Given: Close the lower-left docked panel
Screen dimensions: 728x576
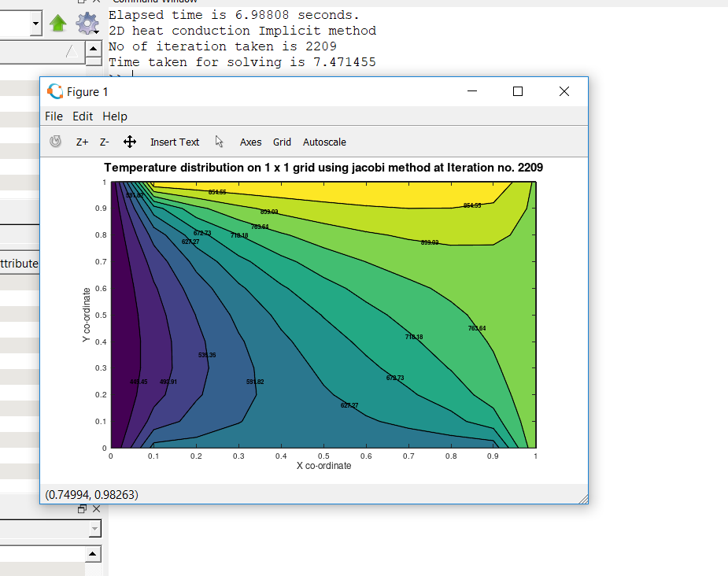Looking at the screenshot, I should (96, 509).
